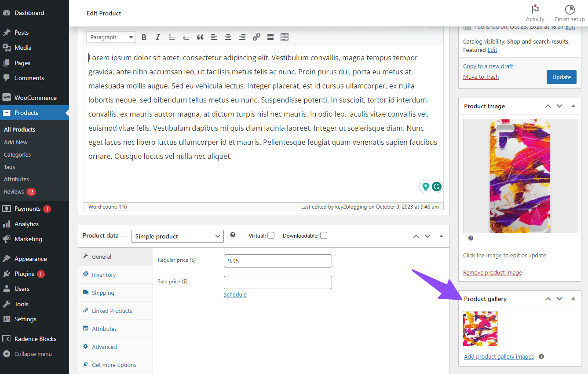Insert a blockquote

[x=200, y=37]
